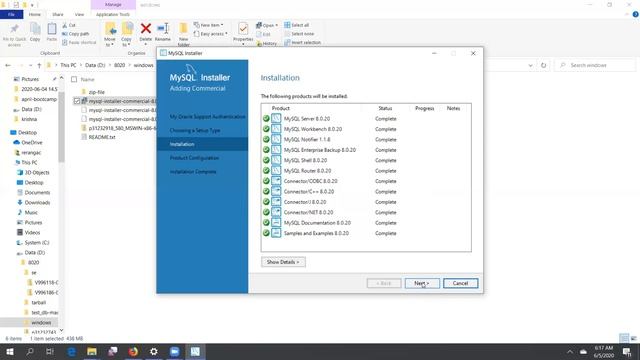Viewport: 640px width, 360px height.
Task: Open the File menu in Explorer
Action: 11,14
